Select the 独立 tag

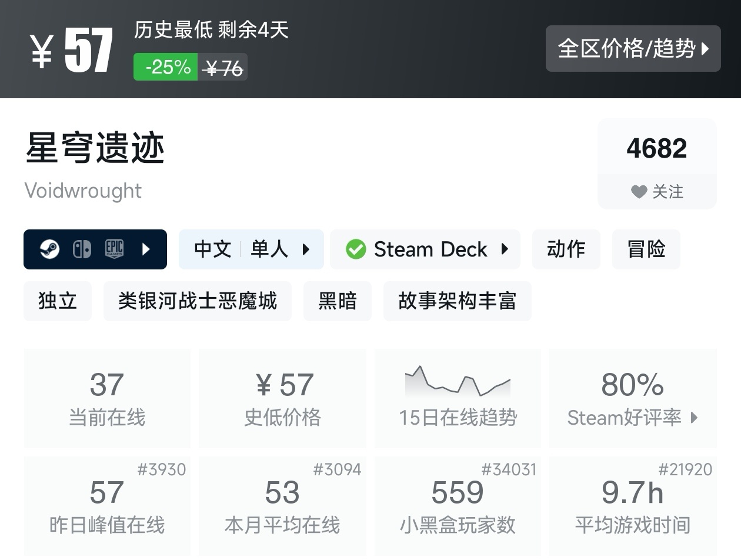click(58, 301)
